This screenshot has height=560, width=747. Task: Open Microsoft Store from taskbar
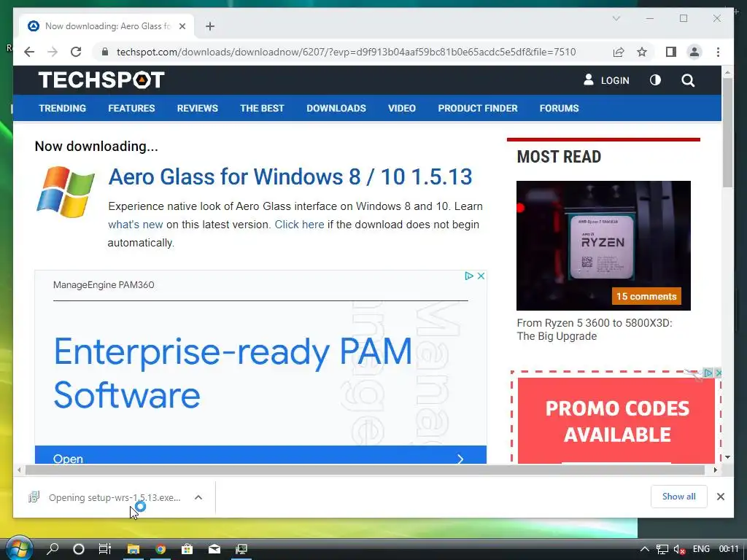pos(187,549)
